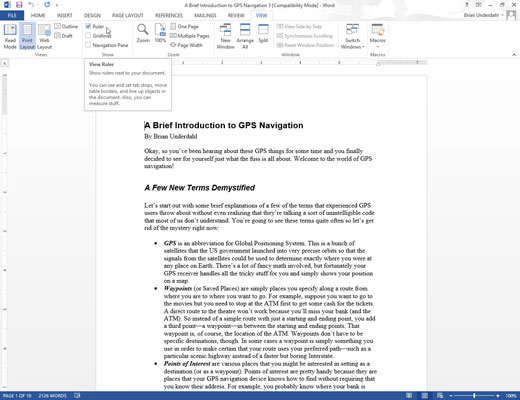Click Reset Window Position

pos(305,45)
